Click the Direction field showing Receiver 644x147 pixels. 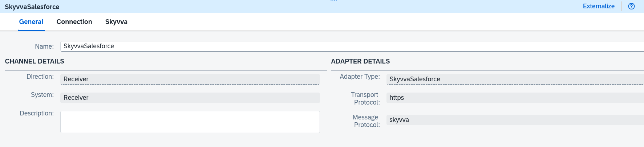(190, 79)
